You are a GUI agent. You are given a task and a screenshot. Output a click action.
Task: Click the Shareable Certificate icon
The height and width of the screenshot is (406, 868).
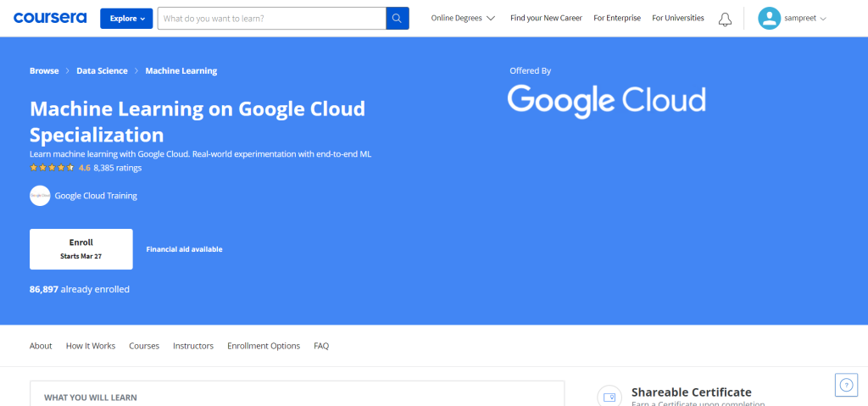coord(609,396)
